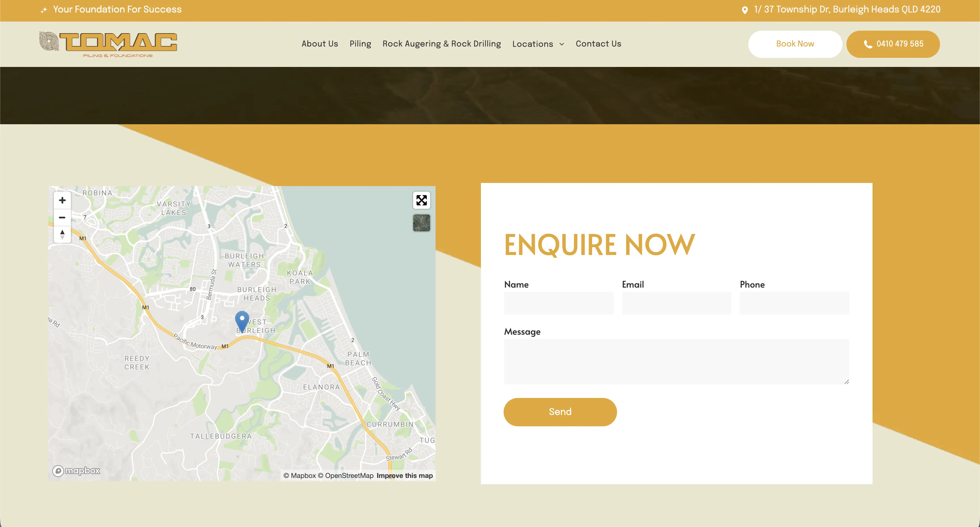Click the Send enquiry button
The height and width of the screenshot is (527, 980).
point(560,412)
